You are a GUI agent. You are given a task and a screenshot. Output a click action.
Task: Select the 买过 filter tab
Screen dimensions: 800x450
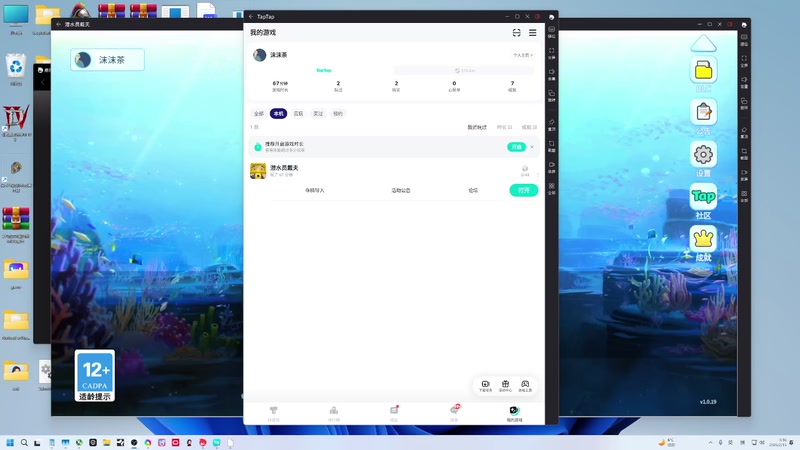[x=318, y=113]
